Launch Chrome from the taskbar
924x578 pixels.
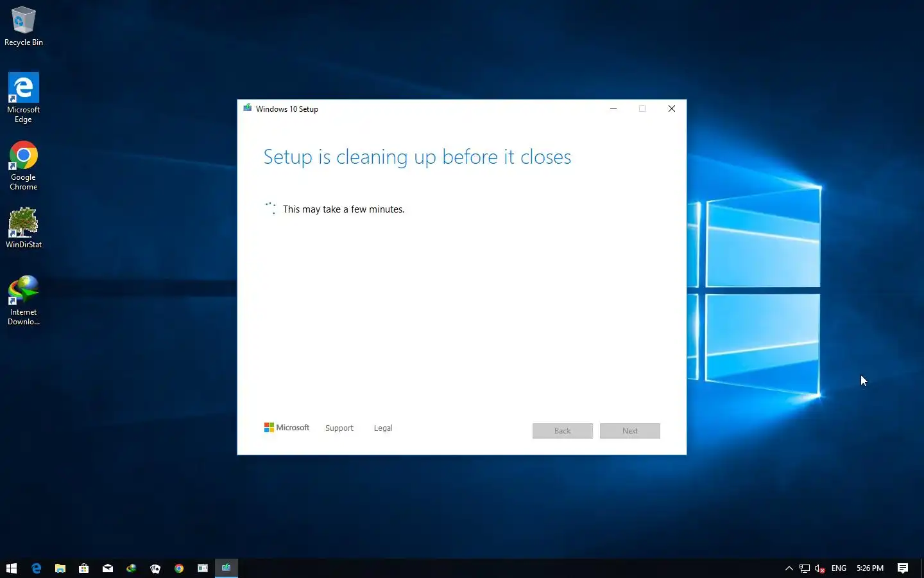[x=179, y=568]
